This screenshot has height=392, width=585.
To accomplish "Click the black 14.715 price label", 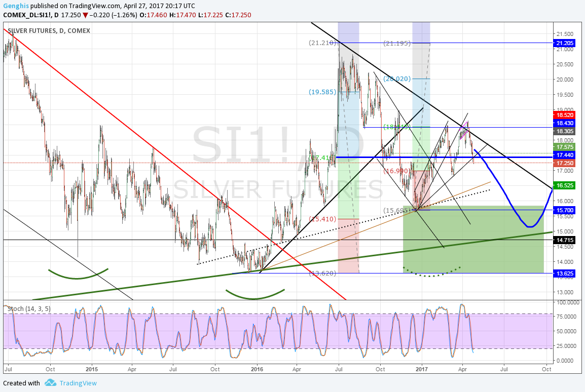I will click(565, 240).
